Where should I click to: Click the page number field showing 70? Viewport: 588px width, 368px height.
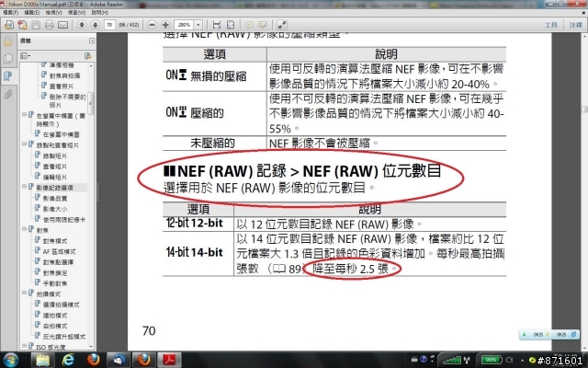(109, 25)
